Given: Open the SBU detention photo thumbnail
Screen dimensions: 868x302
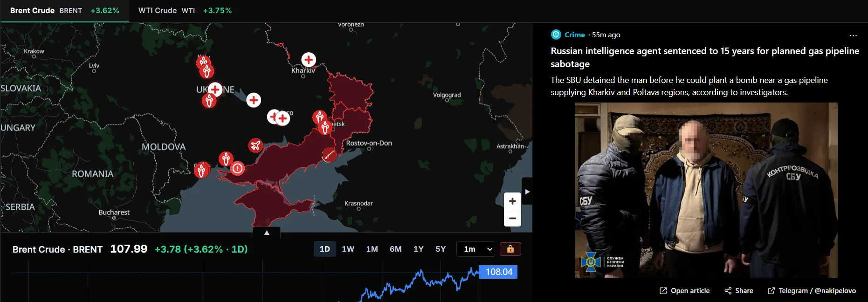Looking at the screenshot, I should [706, 190].
